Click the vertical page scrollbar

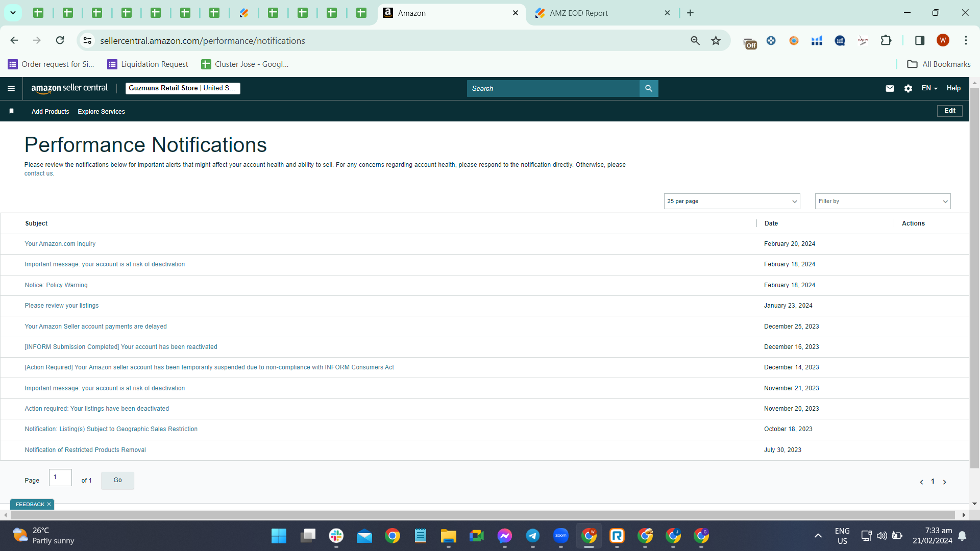click(x=974, y=278)
